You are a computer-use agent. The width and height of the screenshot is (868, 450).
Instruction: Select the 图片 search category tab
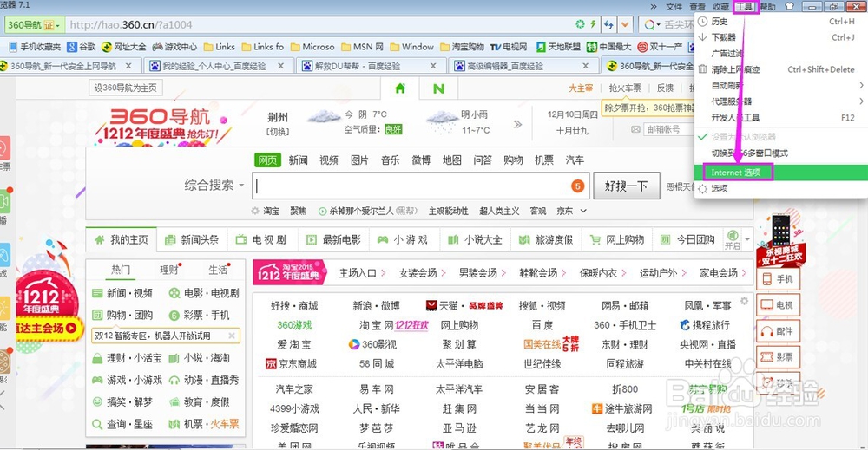coord(359,160)
